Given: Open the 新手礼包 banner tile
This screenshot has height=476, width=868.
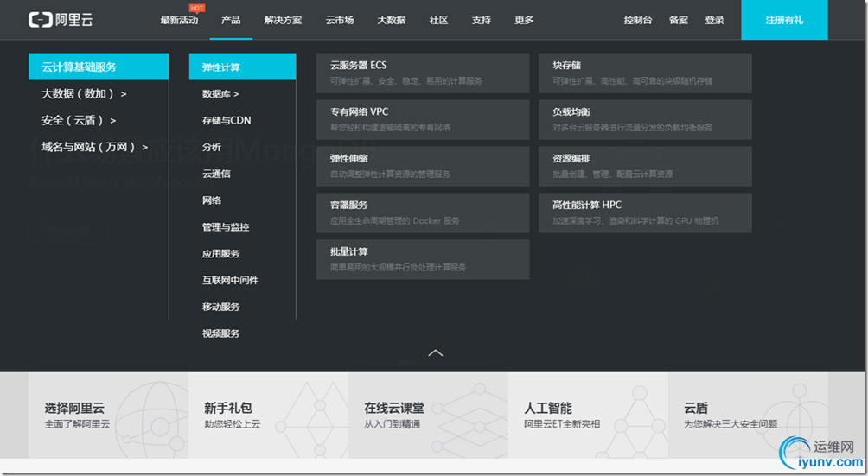Looking at the screenshot, I should [x=269, y=416].
